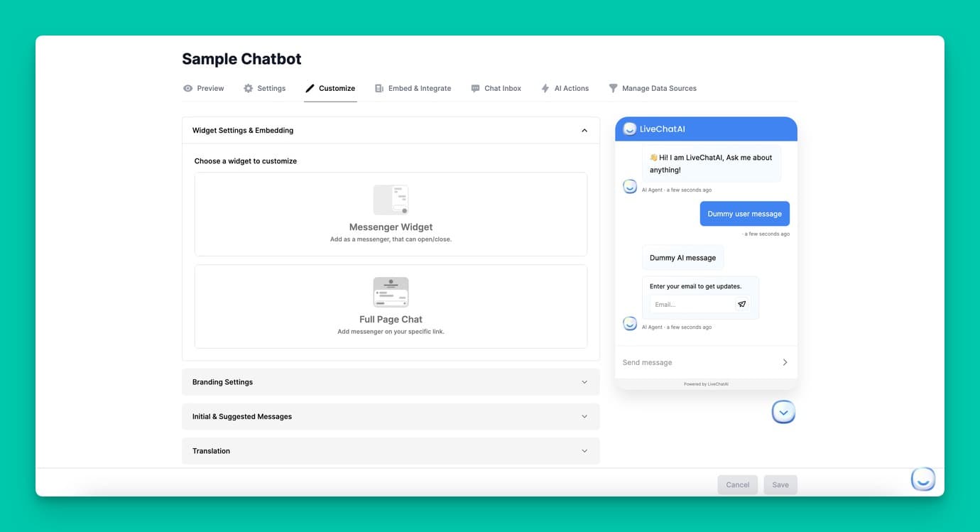The image size is (980, 532).
Task: Choose the Messenger Widget card
Action: tap(391, 214)
